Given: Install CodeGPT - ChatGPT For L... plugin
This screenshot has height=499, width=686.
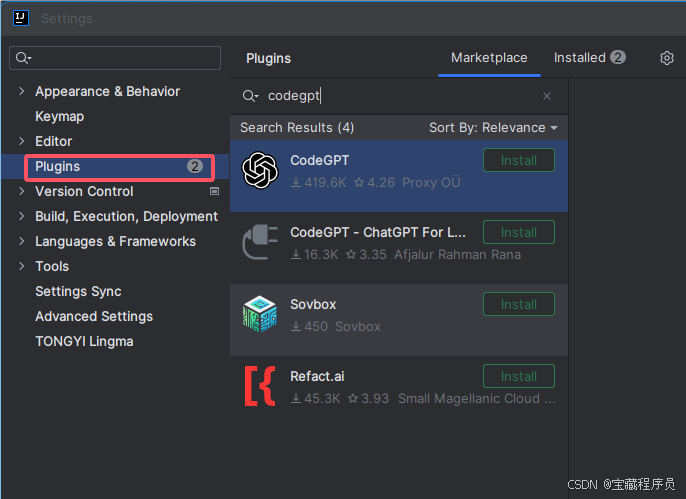Looking at the screenshot, I should point(518,232).
